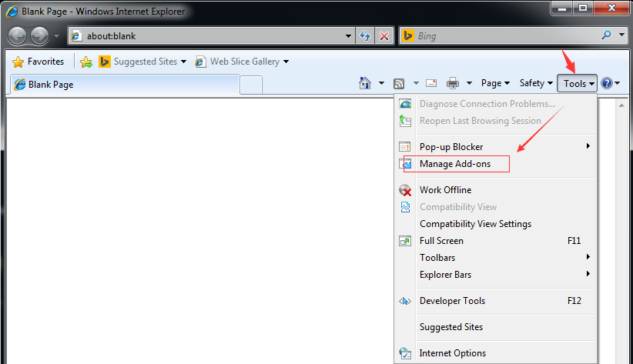Click the Internet Explorer title bar icon
This screenshot has height=364, width=633.
tap(12, 11)
